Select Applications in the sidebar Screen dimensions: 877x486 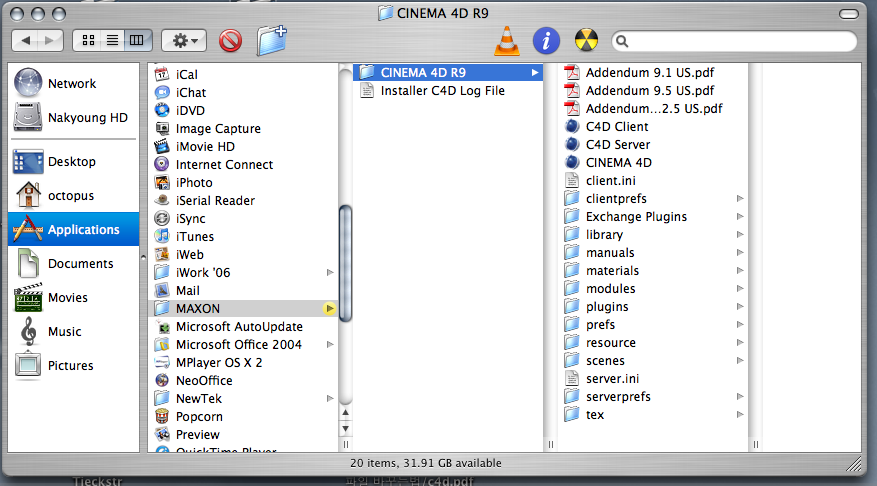click(x=73, y=229)
